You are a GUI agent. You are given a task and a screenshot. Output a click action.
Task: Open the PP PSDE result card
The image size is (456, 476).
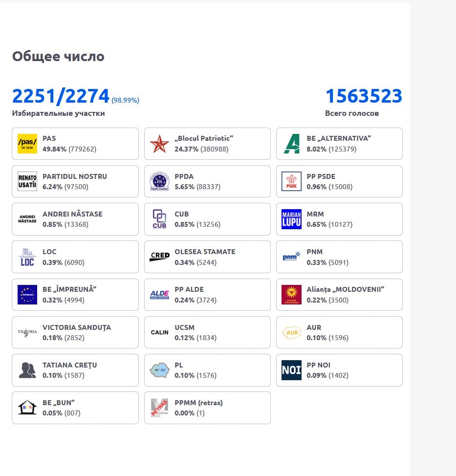[339, 181]
